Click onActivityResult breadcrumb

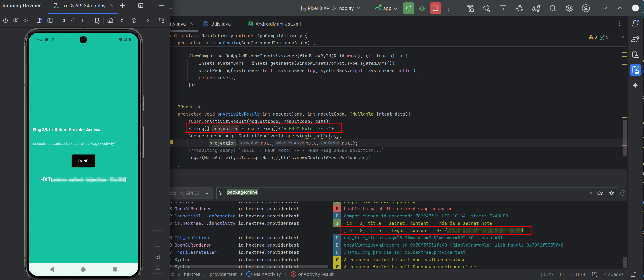tap(312, 274)
